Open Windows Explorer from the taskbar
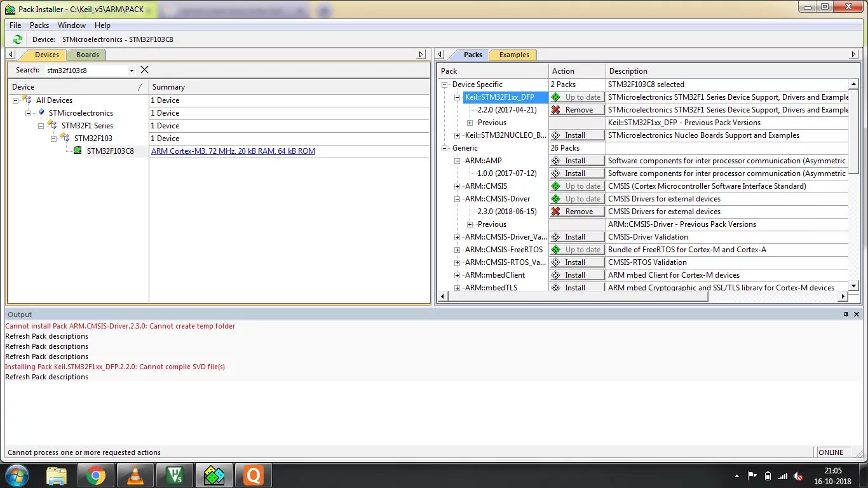The width and height of the screenshot is (868, 488). coord(57,475)
